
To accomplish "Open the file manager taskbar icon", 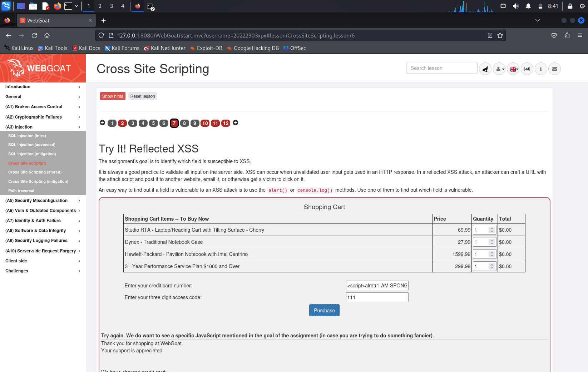I will (x=33, y=6).
